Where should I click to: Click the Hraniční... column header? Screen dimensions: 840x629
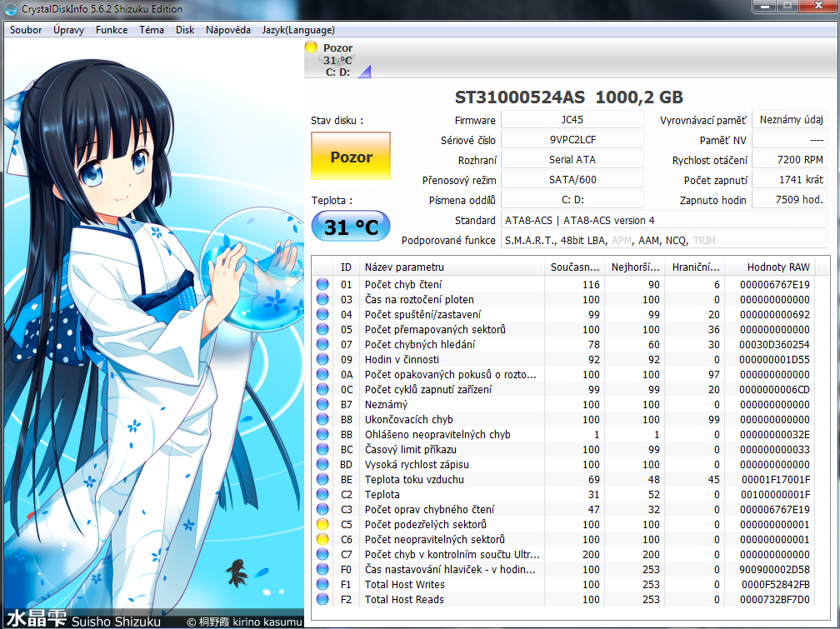(695, 267)
